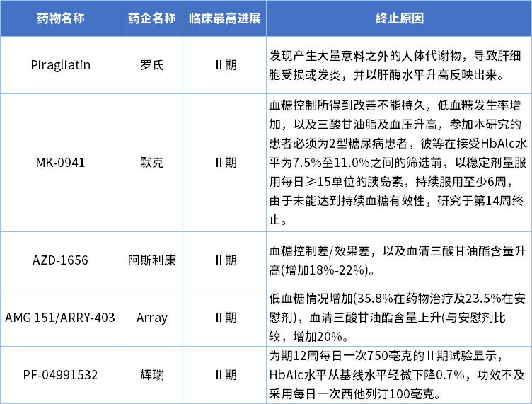Click the 默克 company cell
Viewport: 532px width, 404px height.
pyautogui.click(x=151, y=163)
